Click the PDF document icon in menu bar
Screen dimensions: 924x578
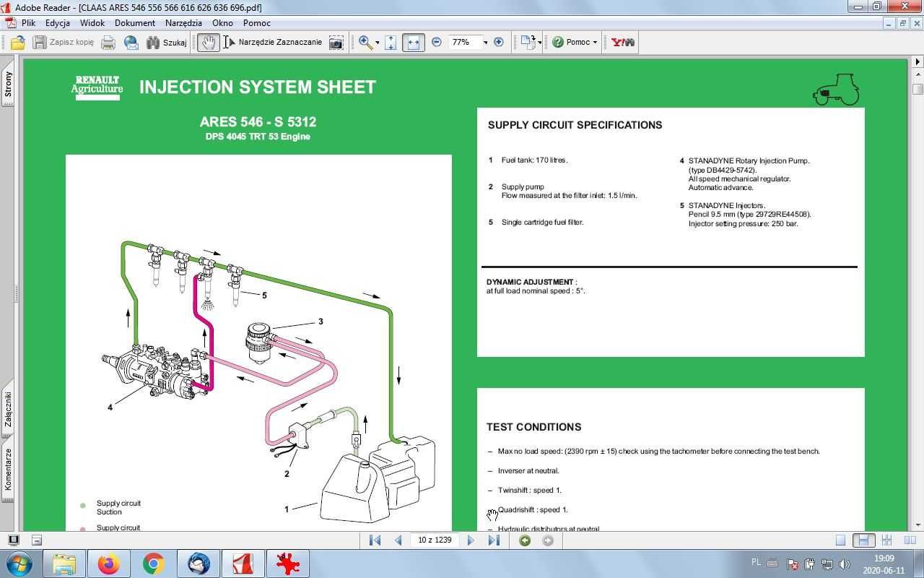(x=10, y=23)
